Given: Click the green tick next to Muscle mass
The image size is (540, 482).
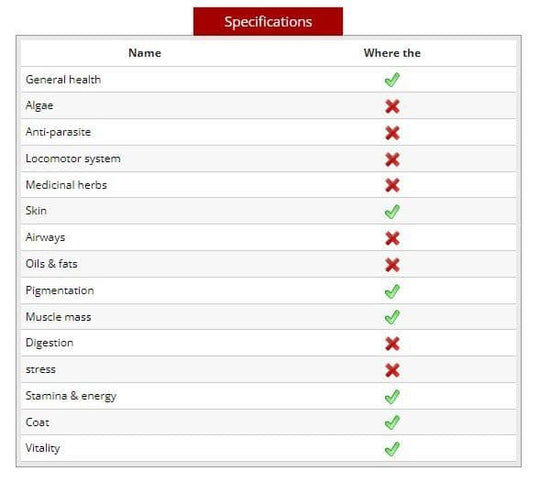Looking at the screenshot, I should point(392,317).
